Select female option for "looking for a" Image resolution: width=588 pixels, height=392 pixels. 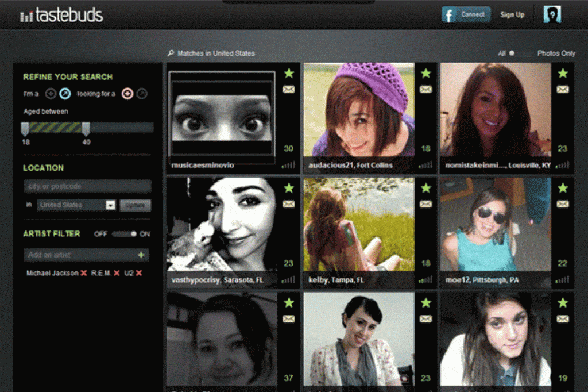point(127,94)
